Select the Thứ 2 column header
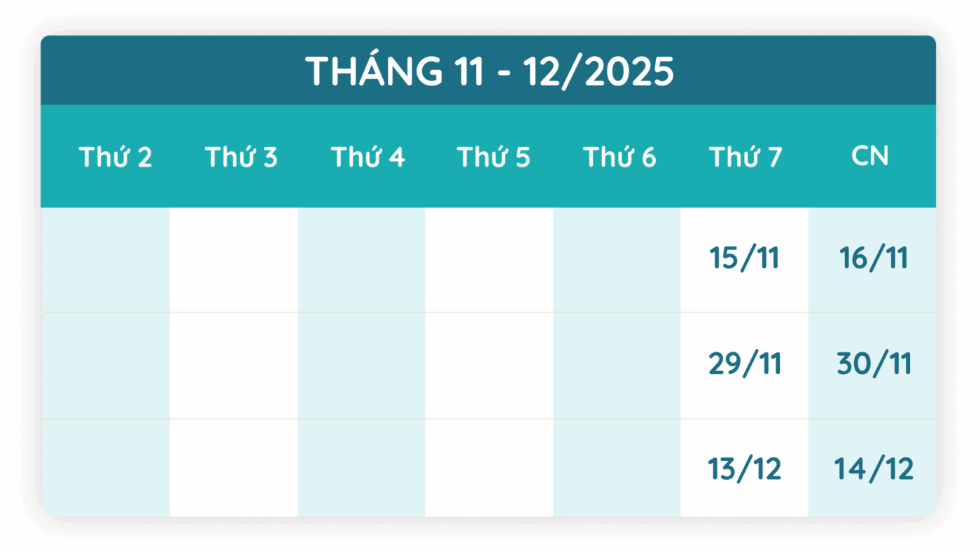 pyautogui.click(x=115, y=158)
